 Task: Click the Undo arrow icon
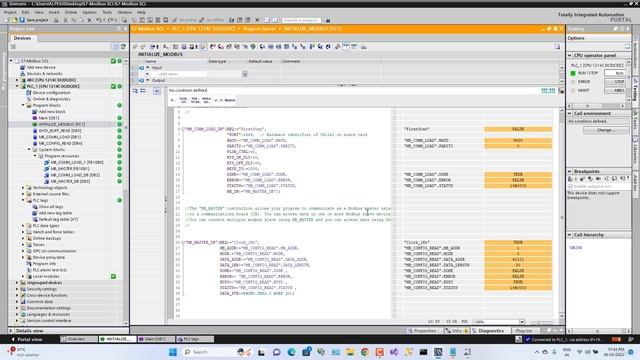(x=99, y=20)
